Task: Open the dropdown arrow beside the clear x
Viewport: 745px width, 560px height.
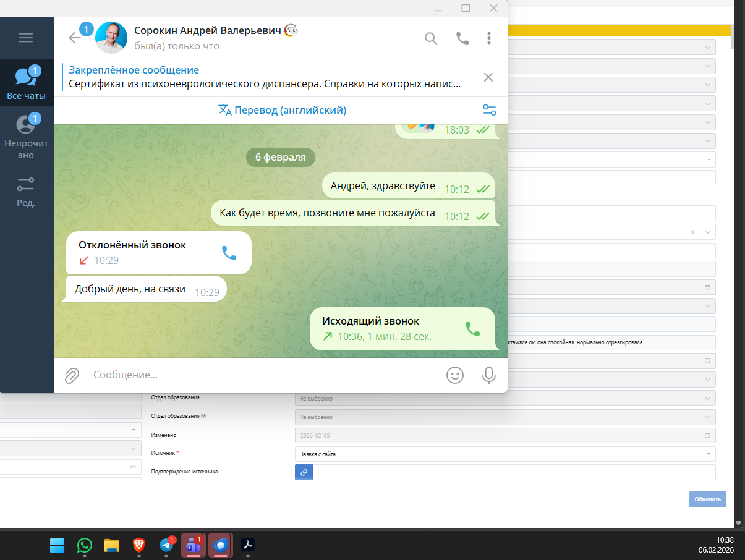Action: (x=708, y=232)
